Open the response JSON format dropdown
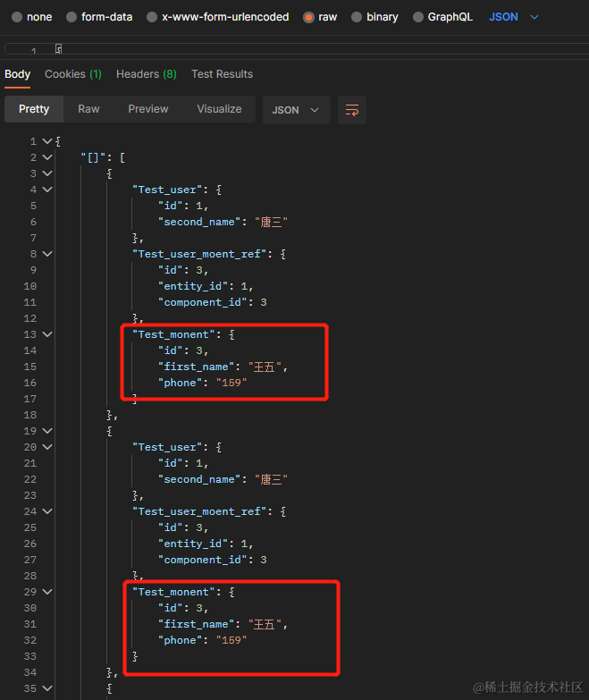Screen dimensions: 589x700 point(296,110)
